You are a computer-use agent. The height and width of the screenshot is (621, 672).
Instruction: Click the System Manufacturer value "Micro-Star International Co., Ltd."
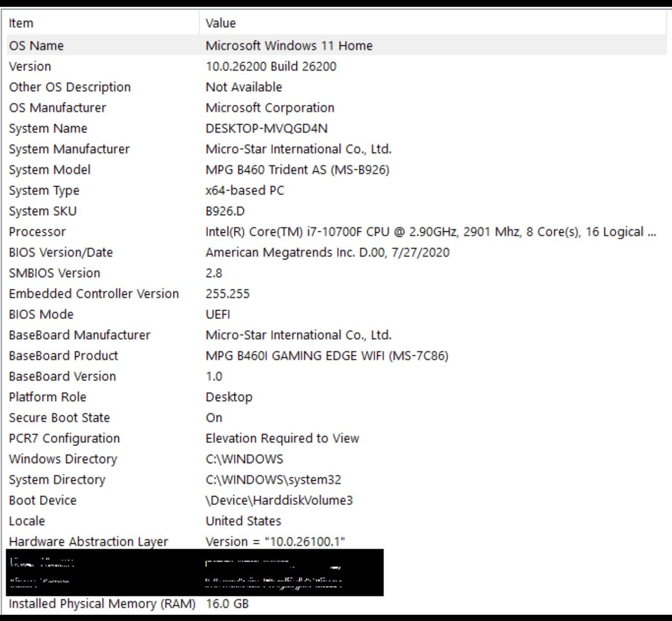[x=298, y=149]
